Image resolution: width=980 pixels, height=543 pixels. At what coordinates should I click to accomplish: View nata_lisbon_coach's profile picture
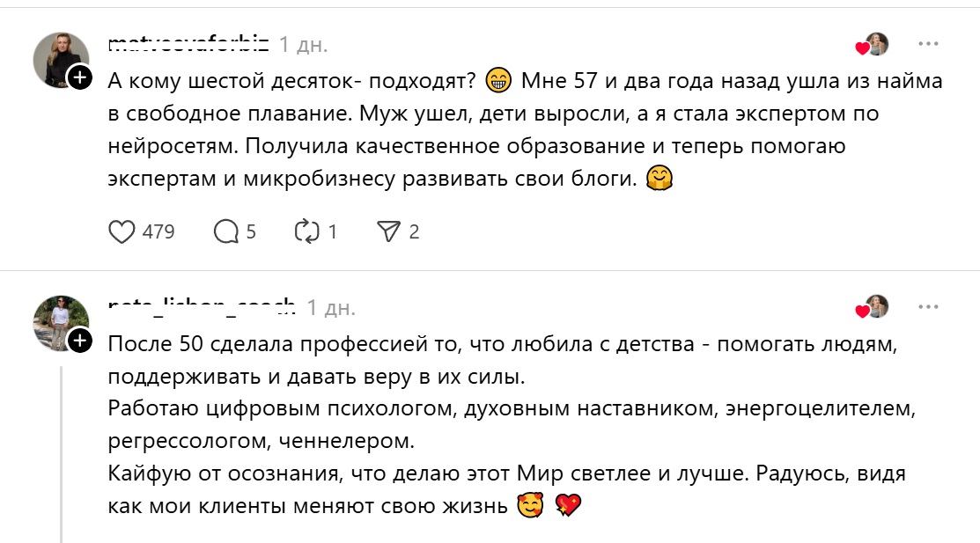click(58, 317)
